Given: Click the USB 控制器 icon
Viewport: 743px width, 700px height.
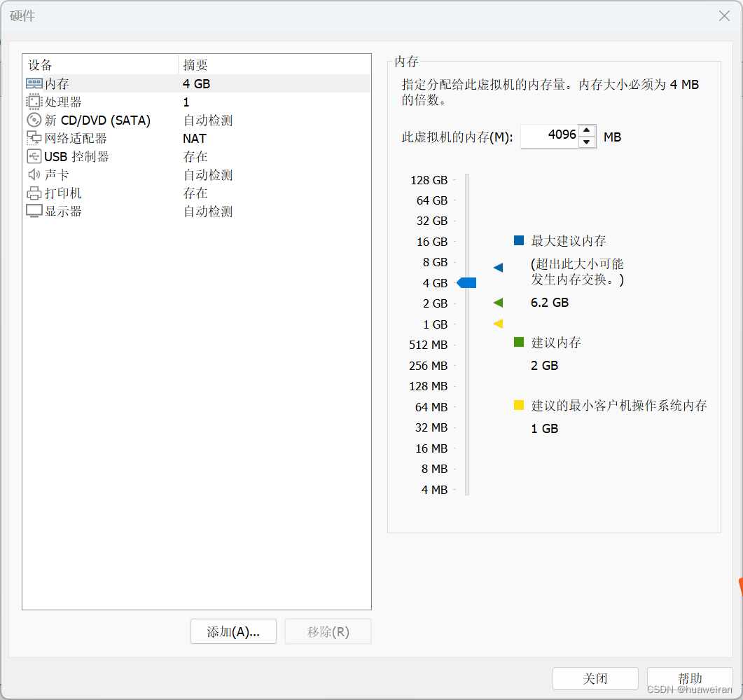Looking at the screenshot, I should [x=34, y=156].
